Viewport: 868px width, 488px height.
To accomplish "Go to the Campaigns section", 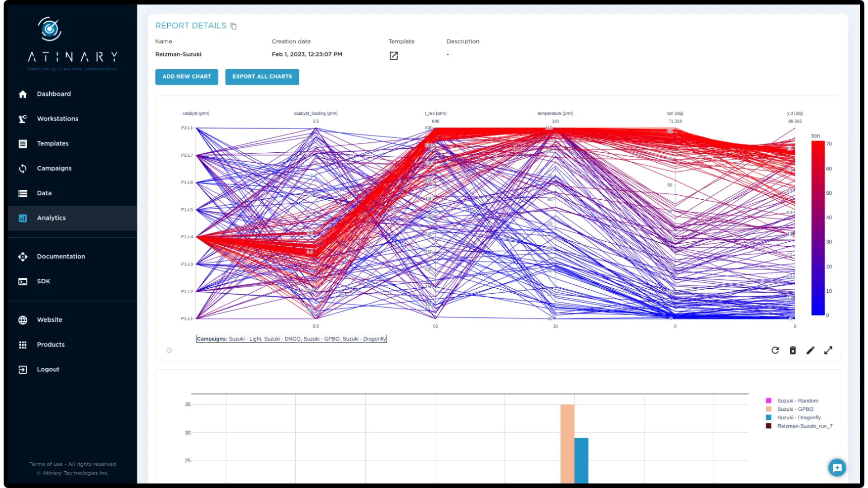I will pos(54,168).
